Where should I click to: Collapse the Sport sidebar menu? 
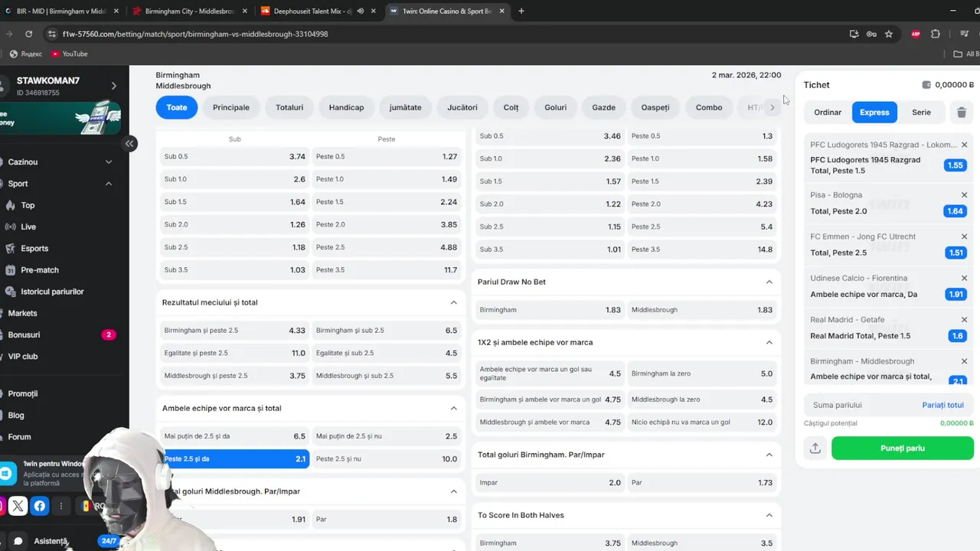[108, 184]
